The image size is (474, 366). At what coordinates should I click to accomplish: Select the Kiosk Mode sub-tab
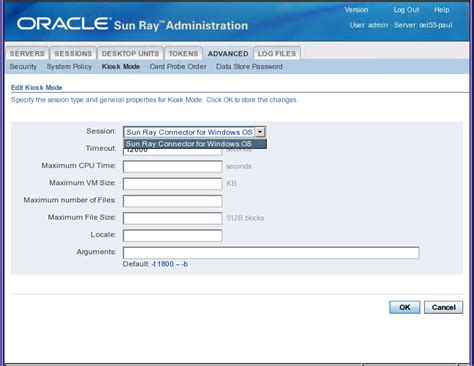[121, 67]
